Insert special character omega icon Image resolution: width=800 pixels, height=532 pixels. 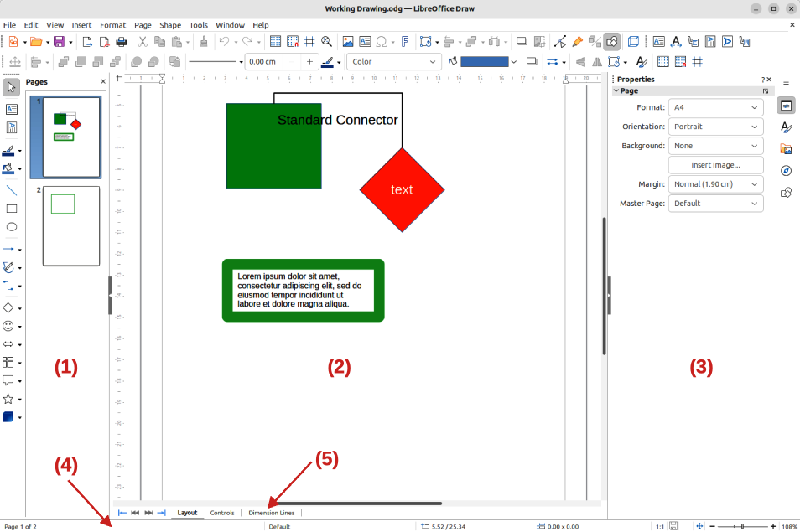pos(381,42)
